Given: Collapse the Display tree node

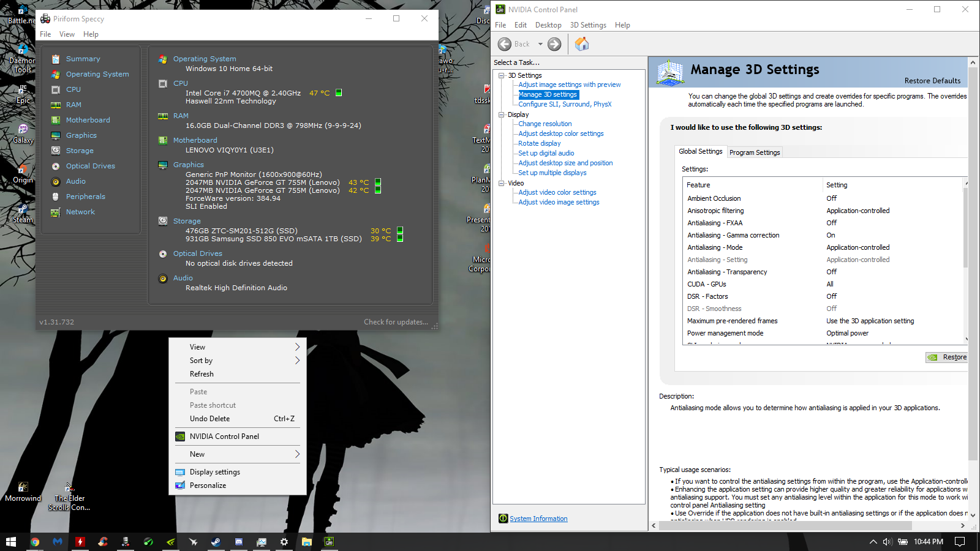Looking at the screenshot, I should [502, 114].
